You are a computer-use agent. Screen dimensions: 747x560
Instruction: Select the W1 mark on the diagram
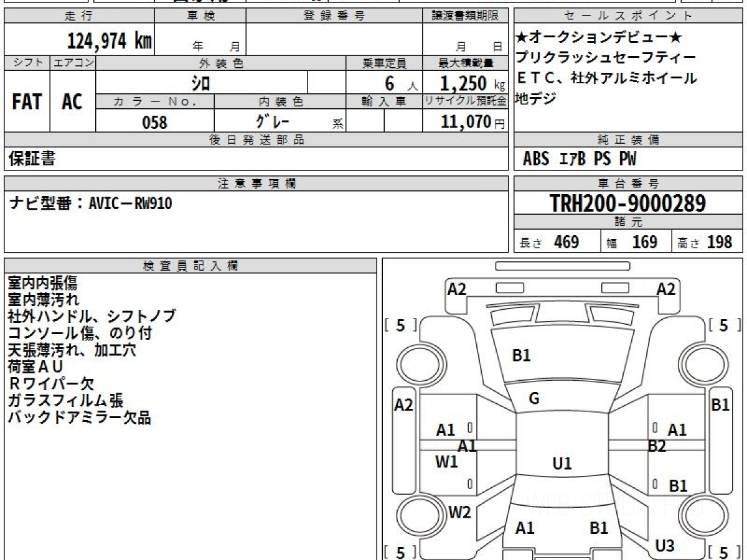[446, 462]
